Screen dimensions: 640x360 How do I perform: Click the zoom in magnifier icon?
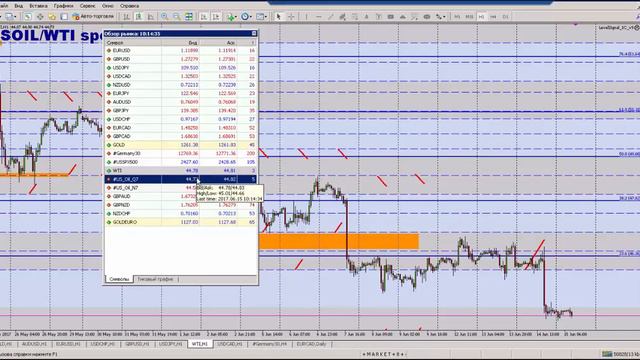click(164, 16)
